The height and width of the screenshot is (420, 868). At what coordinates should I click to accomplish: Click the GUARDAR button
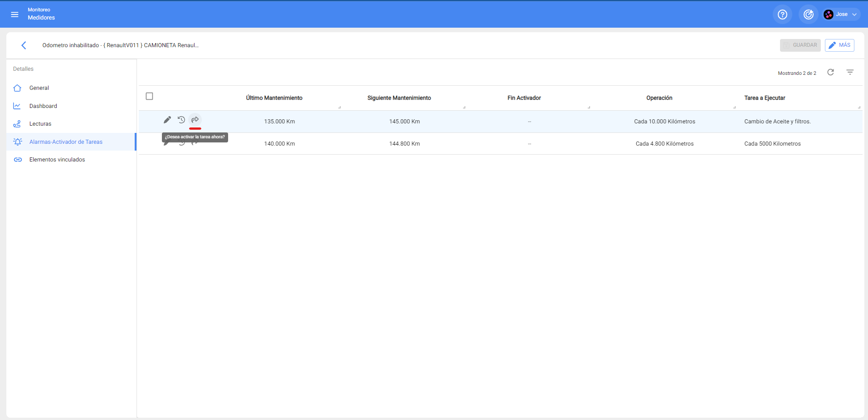[x=800, y=45]
